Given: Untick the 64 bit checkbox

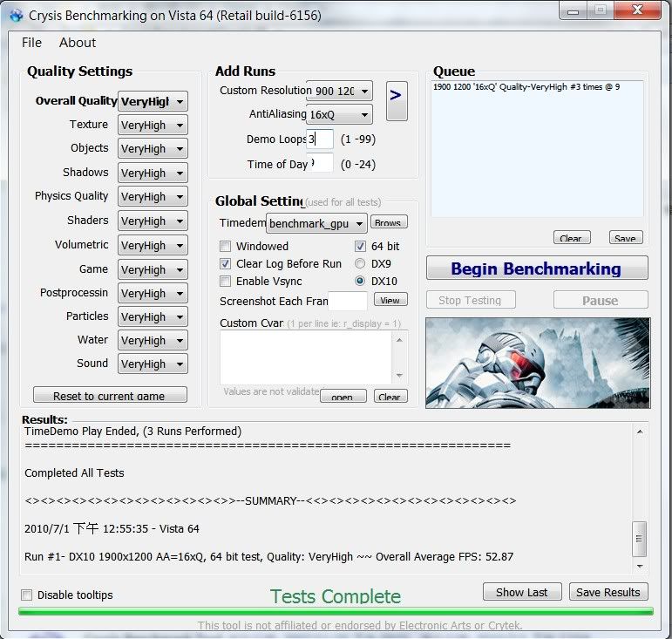Looking at the screenshot, I should click(x=360, y=247).
